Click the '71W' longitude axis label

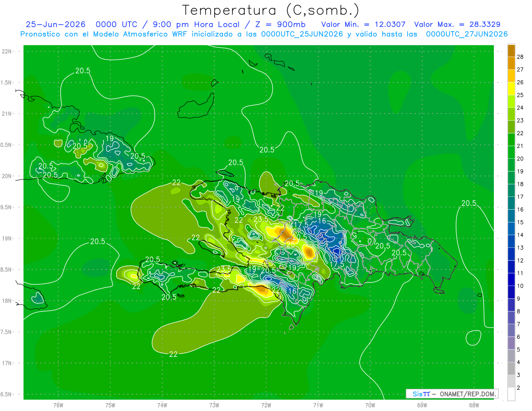pos(318,405)
